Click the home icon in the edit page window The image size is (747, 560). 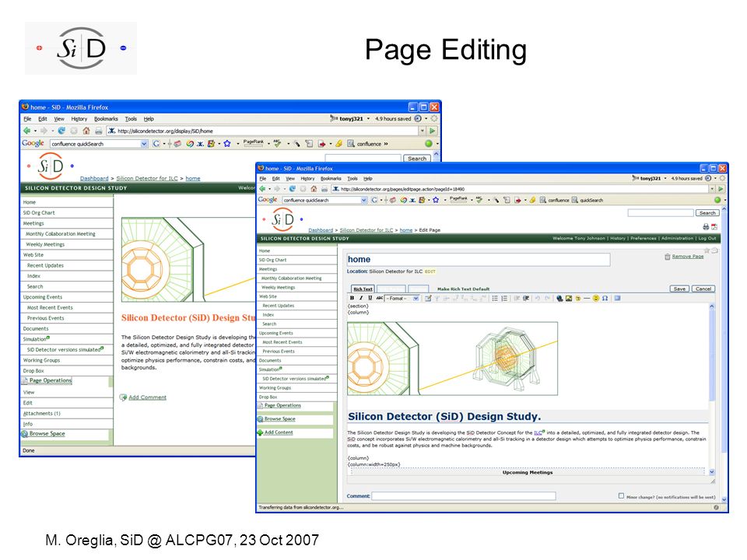point(314,189)
